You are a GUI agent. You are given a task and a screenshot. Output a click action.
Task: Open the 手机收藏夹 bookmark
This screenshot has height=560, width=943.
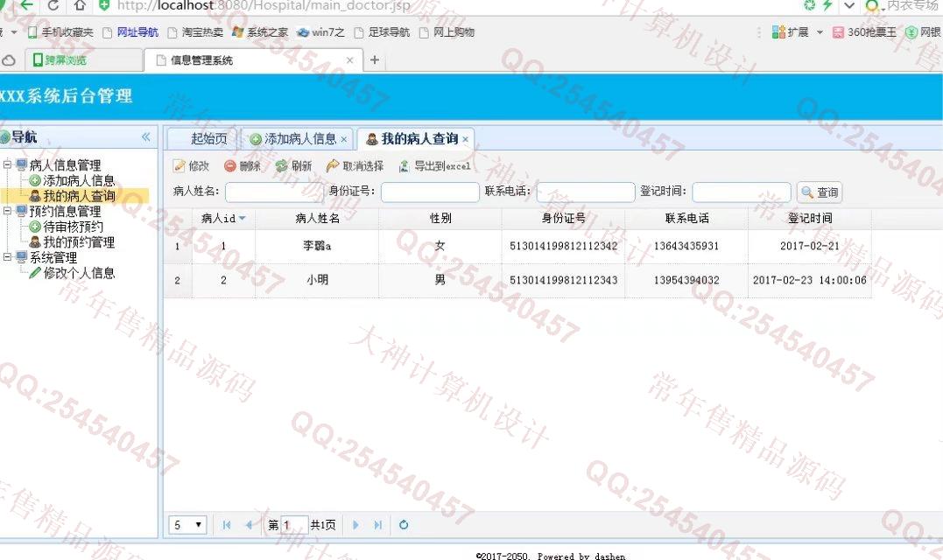(x=60, y=31)
